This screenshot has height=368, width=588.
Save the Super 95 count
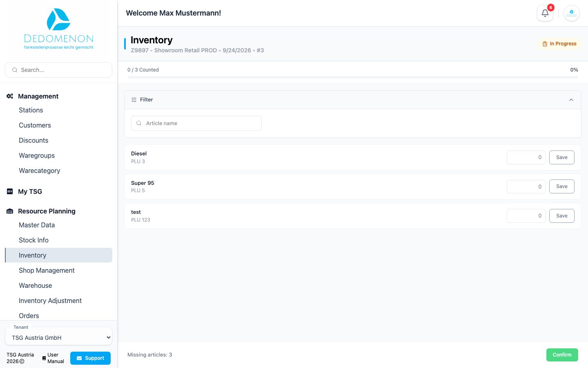[562, 186]
